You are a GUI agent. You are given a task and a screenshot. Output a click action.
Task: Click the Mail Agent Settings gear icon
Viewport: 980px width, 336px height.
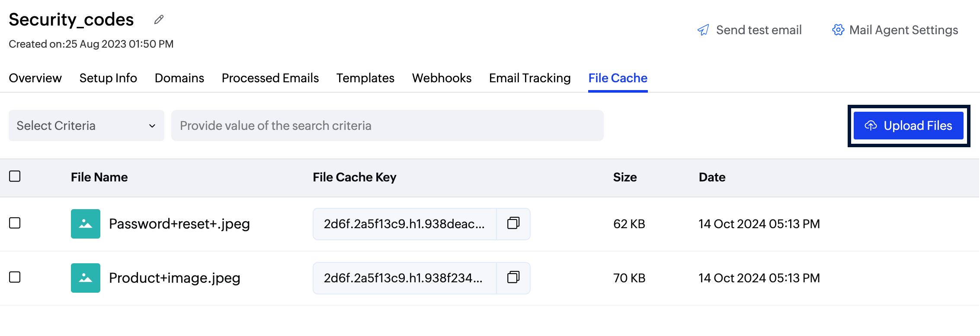pos(838,30)
